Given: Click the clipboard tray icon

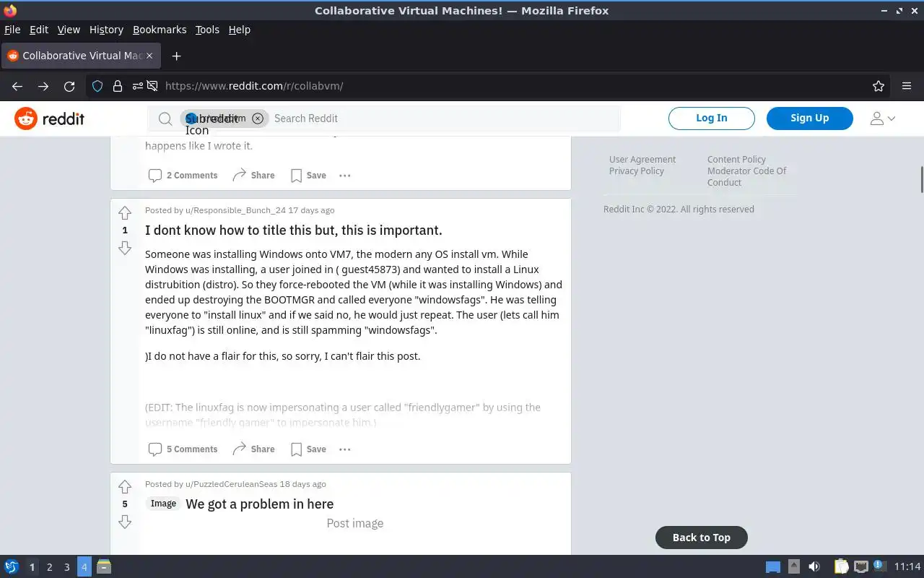Looking at the screenshot, I should (842, 567).
